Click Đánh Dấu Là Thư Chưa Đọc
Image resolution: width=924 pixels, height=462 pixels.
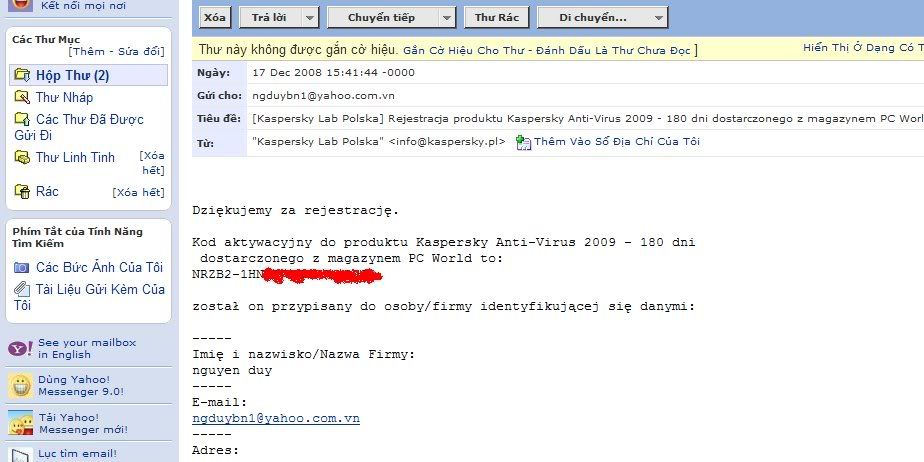click(613, 51)
